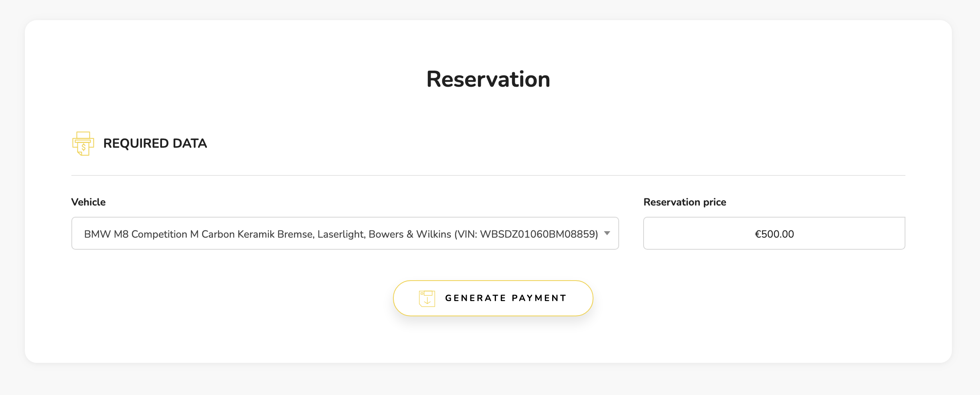Open the Vehicle selection combo box

[x=345, y=233]
